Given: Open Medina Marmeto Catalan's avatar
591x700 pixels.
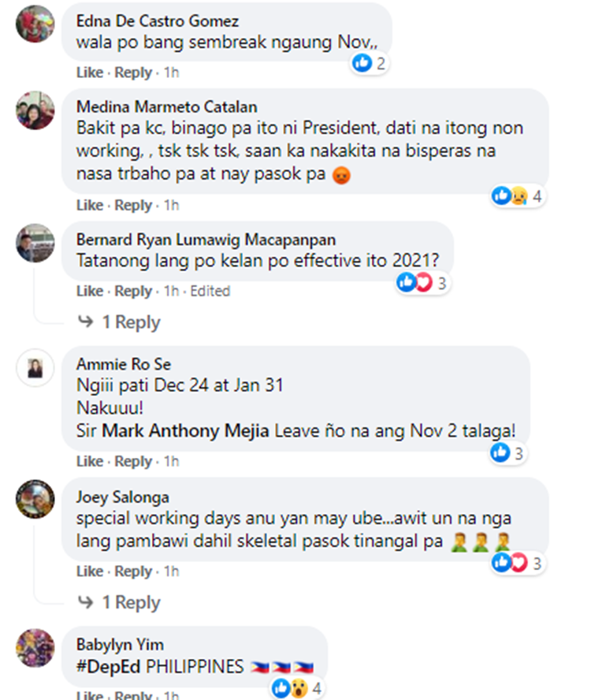Looking at the screenshot, I should click(35, 110).
